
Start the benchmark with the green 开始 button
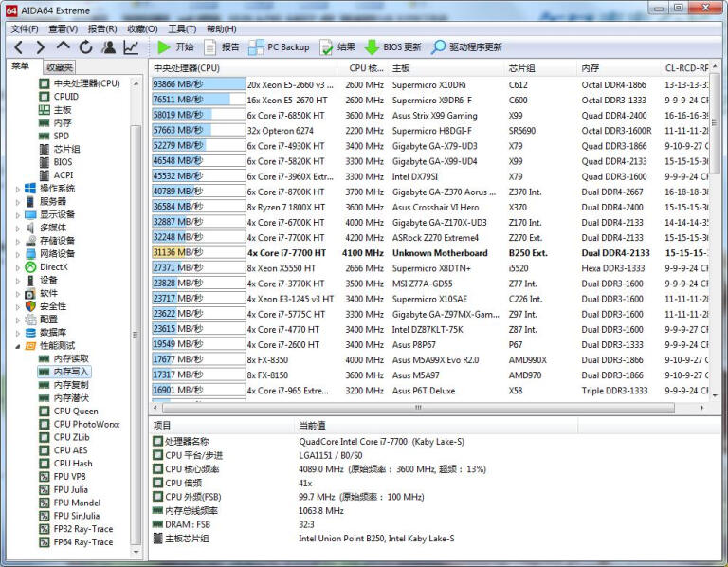(x=175, y=46)
